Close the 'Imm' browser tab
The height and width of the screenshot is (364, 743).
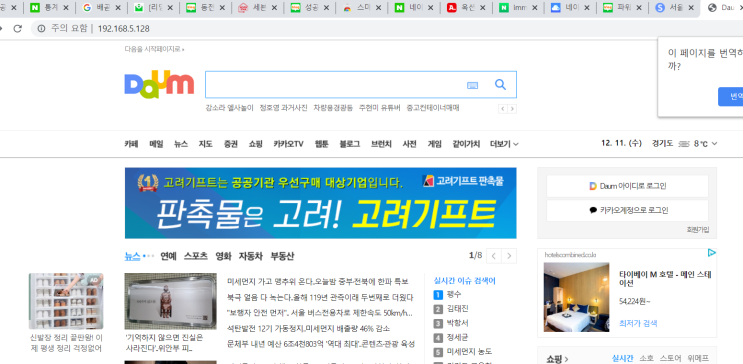(535, 8)
